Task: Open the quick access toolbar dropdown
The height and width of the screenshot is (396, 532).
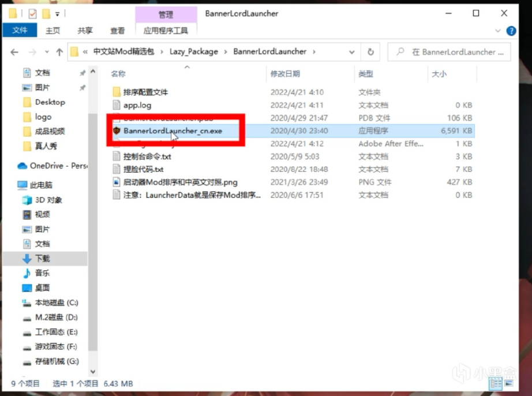Action: coord(57,14)
